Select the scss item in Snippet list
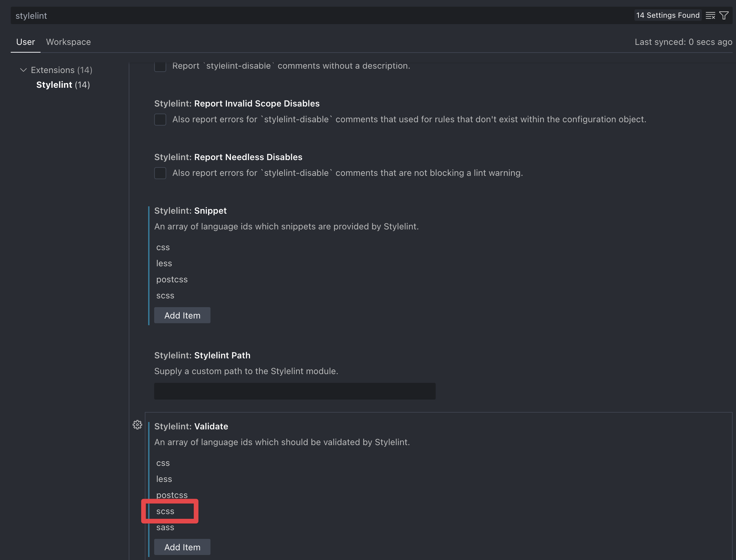736x560 pixels. [165, 296]
